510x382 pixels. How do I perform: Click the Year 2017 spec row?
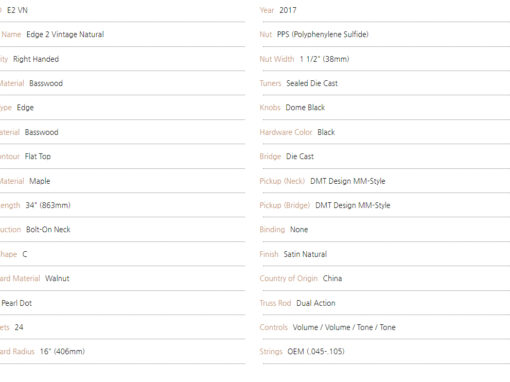385,10
